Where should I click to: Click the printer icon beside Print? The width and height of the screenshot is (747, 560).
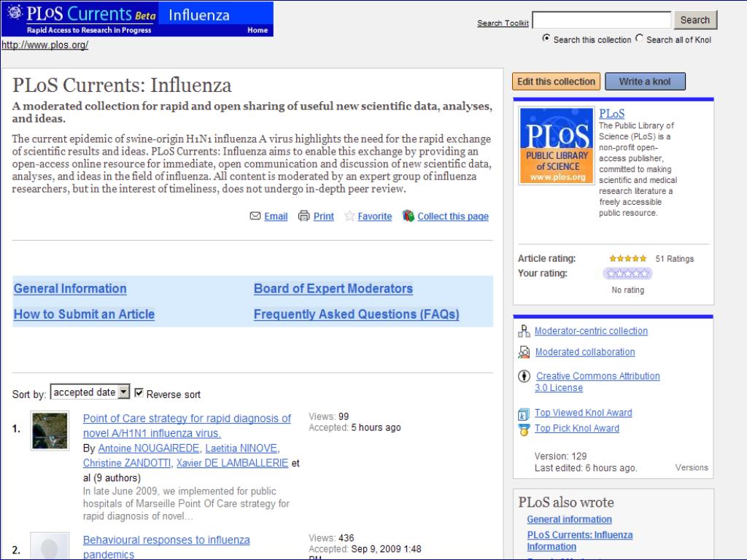point(303,216)
